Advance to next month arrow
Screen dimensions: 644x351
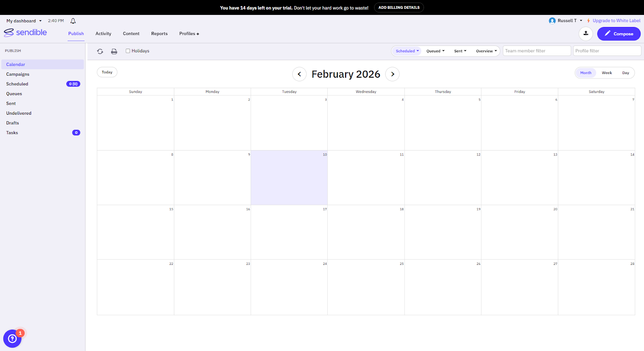(392, 74)
